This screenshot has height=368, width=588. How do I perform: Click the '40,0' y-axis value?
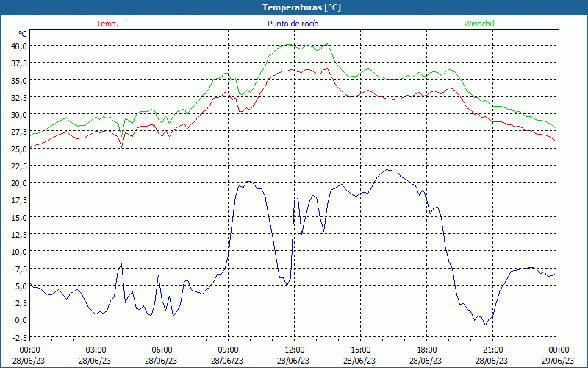[x=20, y=46]
